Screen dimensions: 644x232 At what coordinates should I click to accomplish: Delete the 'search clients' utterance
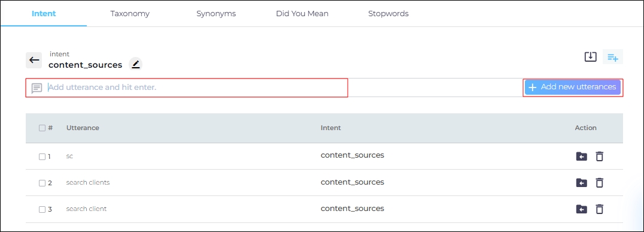click(600, 183)
